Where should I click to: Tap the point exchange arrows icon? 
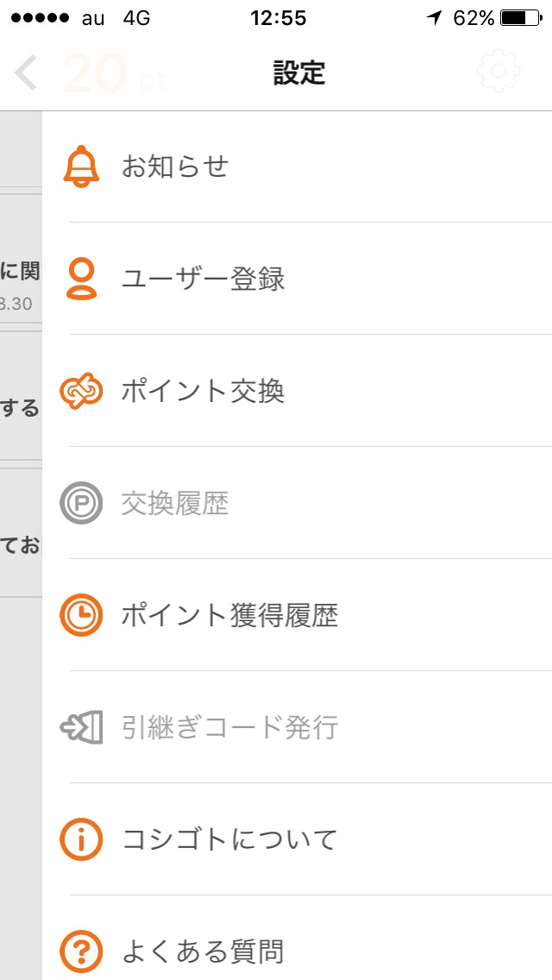(82, 391)
